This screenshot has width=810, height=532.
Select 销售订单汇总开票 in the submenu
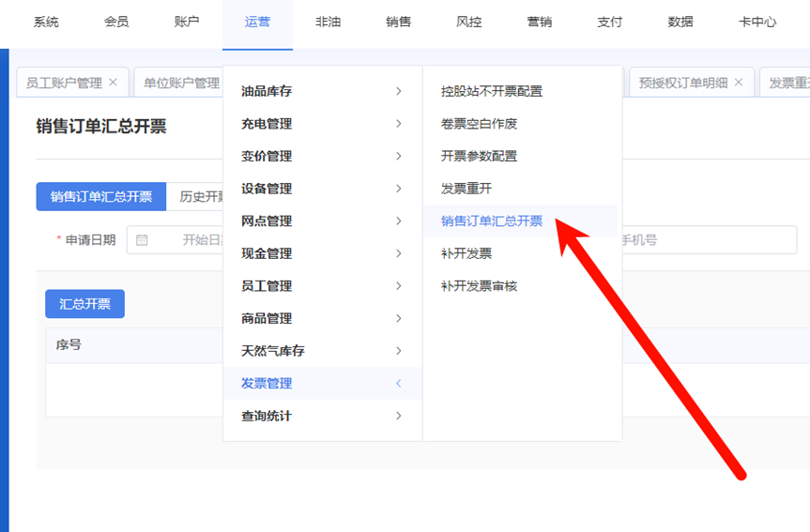pos(492,221)
